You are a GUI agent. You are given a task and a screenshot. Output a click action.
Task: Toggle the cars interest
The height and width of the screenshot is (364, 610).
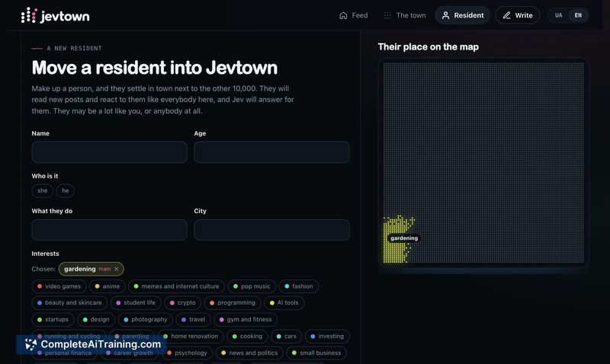click(x=287, y=336)
